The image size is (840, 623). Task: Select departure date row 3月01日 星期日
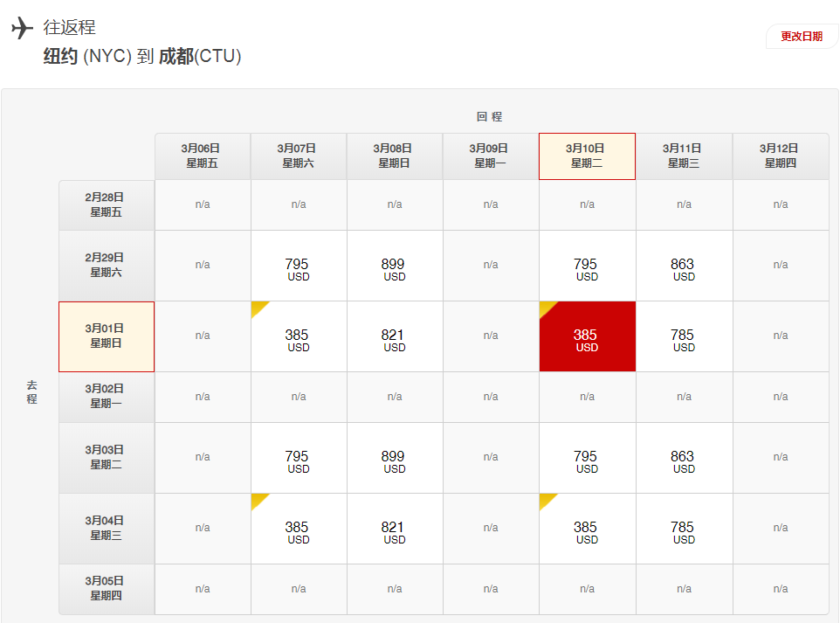(106, 336)
